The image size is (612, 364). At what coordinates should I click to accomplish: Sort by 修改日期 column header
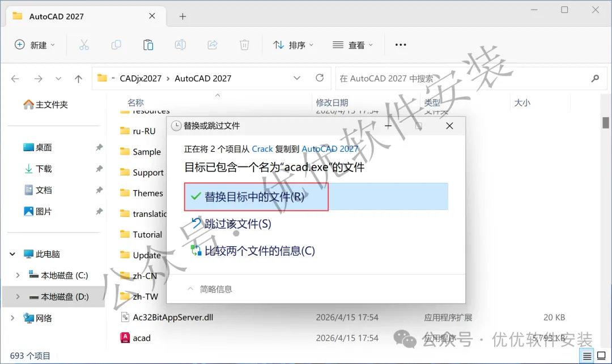tap(331, 102)
